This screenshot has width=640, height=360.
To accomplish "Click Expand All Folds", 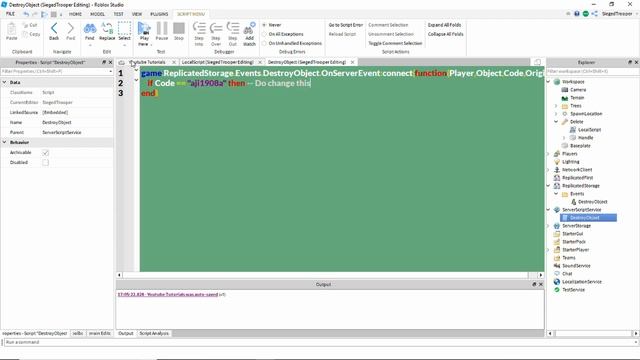I will [x=444, y=25].
